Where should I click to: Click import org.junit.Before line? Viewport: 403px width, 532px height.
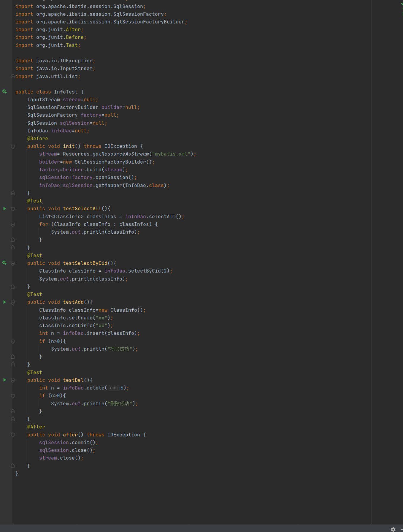[51, 37]
